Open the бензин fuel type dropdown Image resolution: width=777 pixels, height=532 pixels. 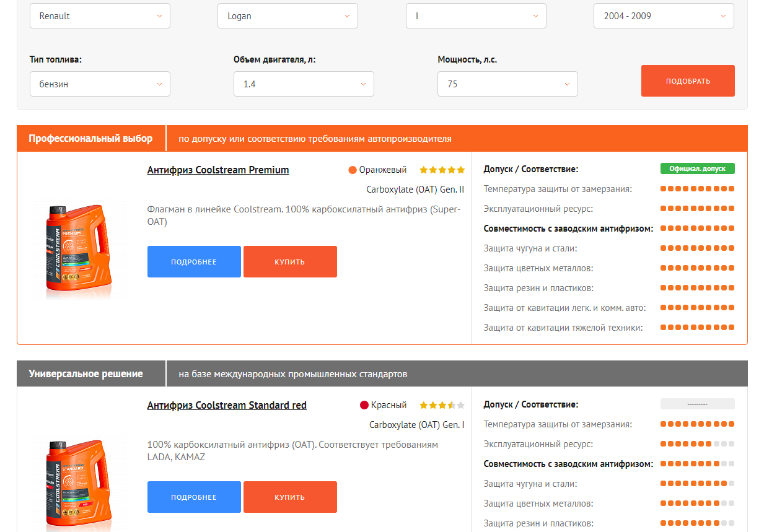(x=100, y=84)
